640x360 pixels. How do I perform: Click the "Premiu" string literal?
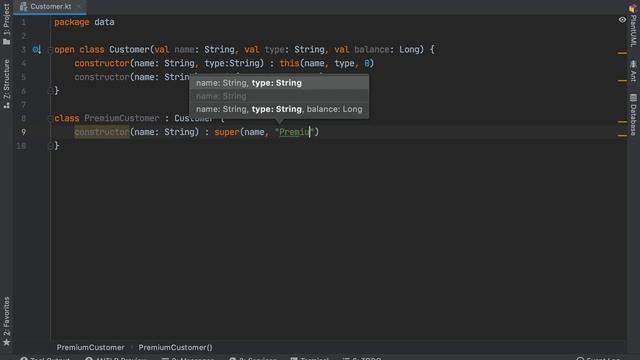(x=293, y=132)
